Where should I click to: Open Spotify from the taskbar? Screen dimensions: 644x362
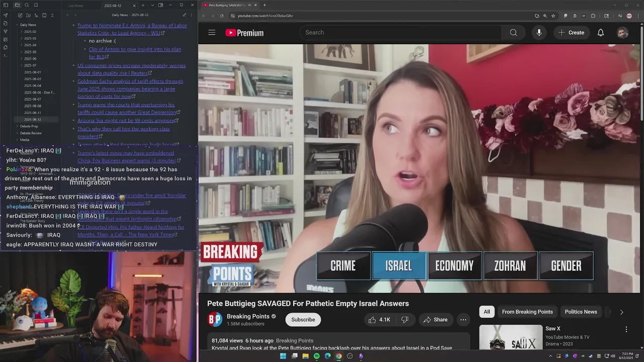316,356
